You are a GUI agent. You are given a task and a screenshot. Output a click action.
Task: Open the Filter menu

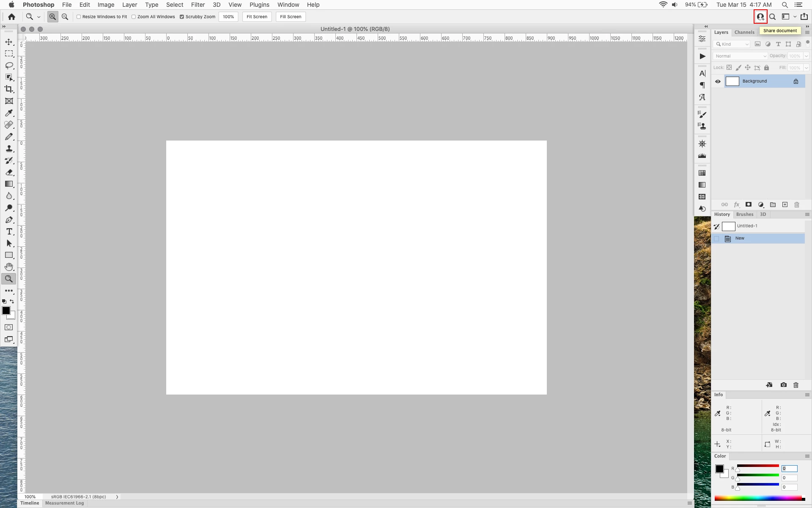[198, 5]
